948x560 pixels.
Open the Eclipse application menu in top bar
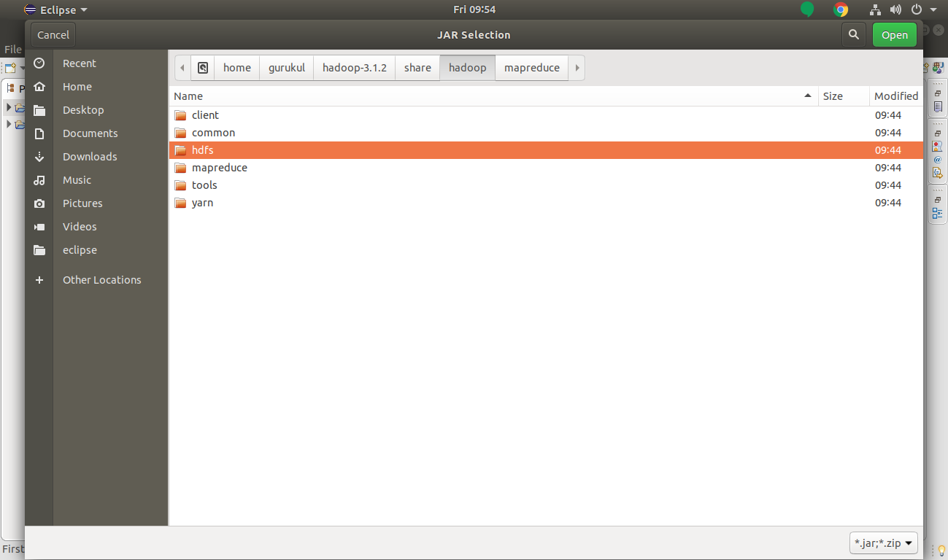click(x=55, y=10)
